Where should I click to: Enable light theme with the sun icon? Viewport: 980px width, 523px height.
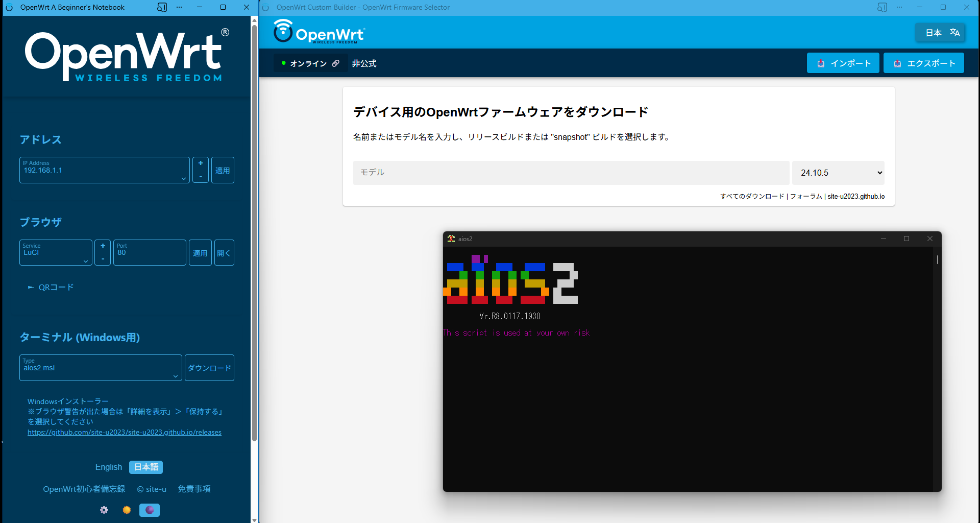(126, 510)
